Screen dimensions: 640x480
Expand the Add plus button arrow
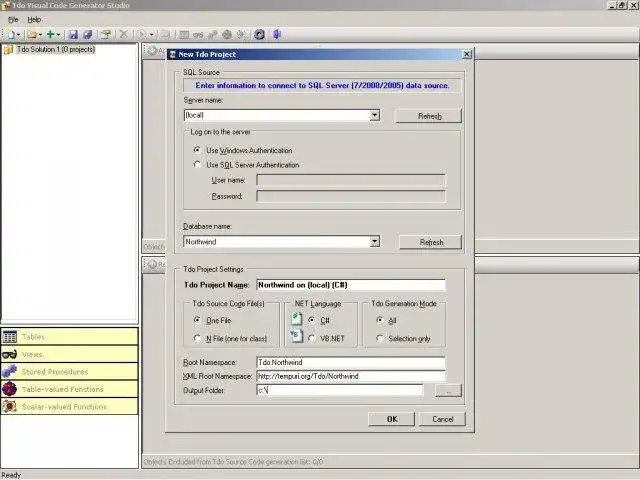point(58,35)
